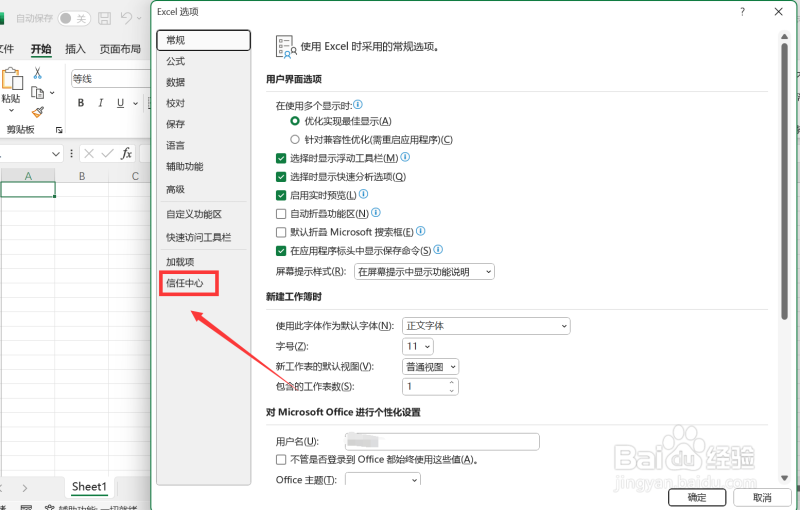Switch to the 页面布局 ribbon tab
Viewport: 800px width, 510px height.
[x=120, y=49]
